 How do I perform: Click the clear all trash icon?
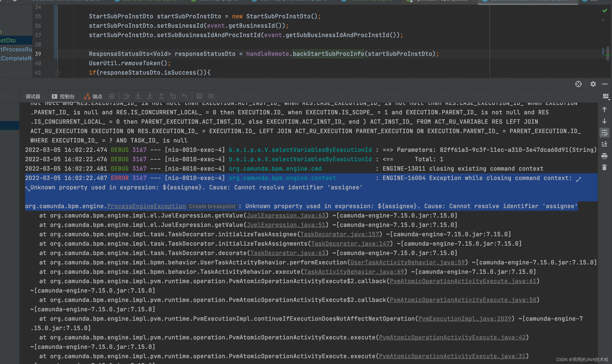(x=604, y=167)
